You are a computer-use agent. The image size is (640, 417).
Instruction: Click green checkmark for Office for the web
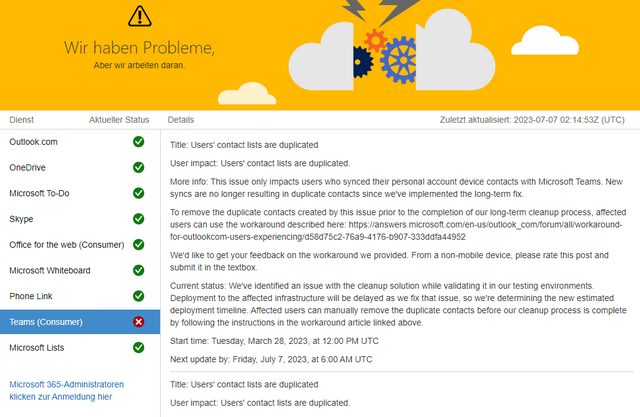click(x=138, y=244)
